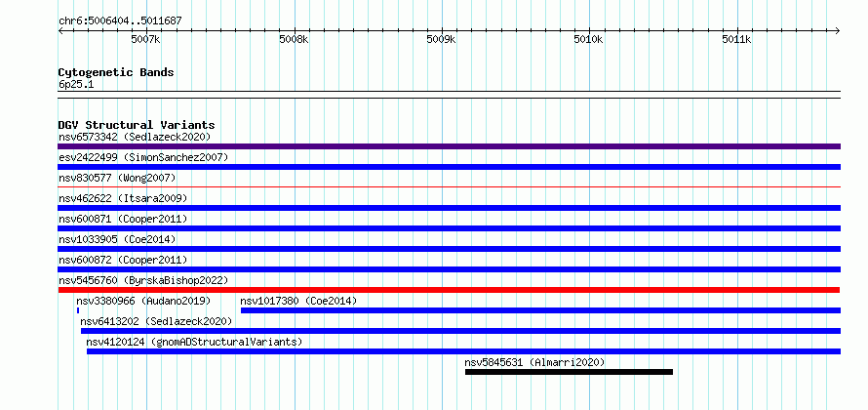868x410 pixels.
Task: Open the nsv1017380 (Coe2014) label
Action: click(x=299, y=301)
